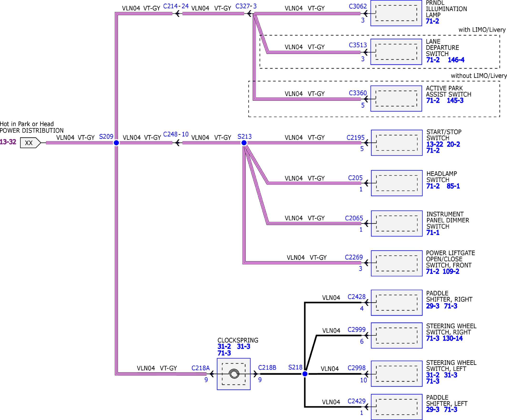Click connector label C2065
This screenshot has width=507, height=420.
tap(354, 218)
